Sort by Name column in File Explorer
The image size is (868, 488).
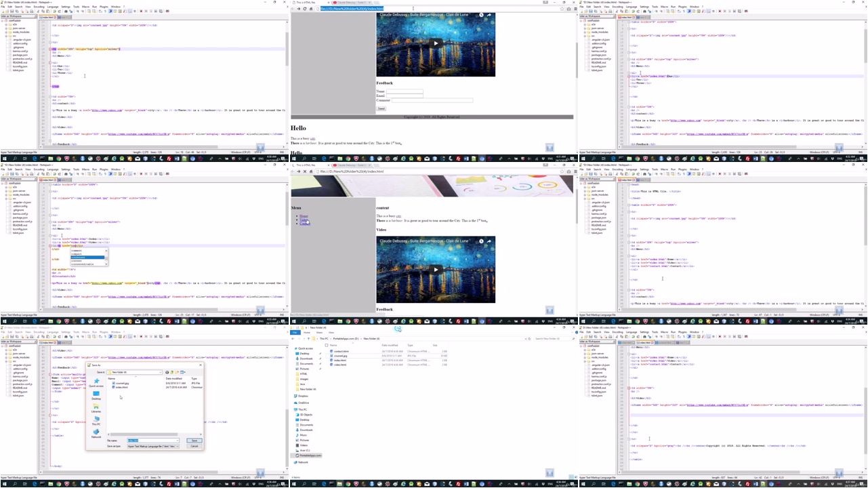(x=333, y=345)
